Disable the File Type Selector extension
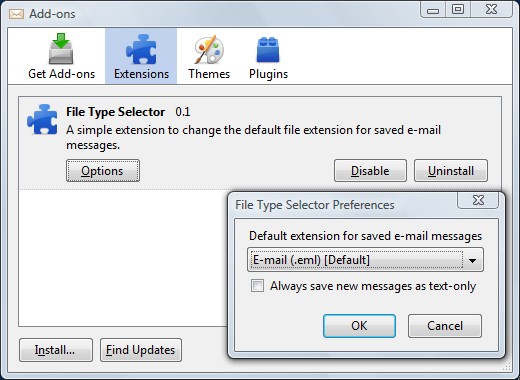Screen dimensions: 520x380 pyautogui.click(x=370, y=171)
